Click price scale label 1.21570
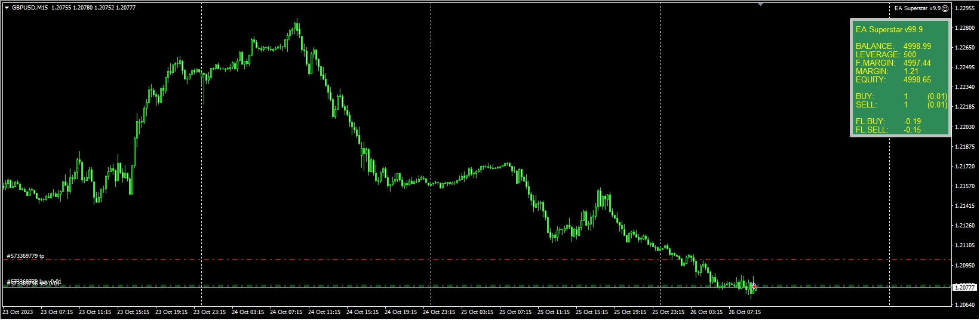 965,186
